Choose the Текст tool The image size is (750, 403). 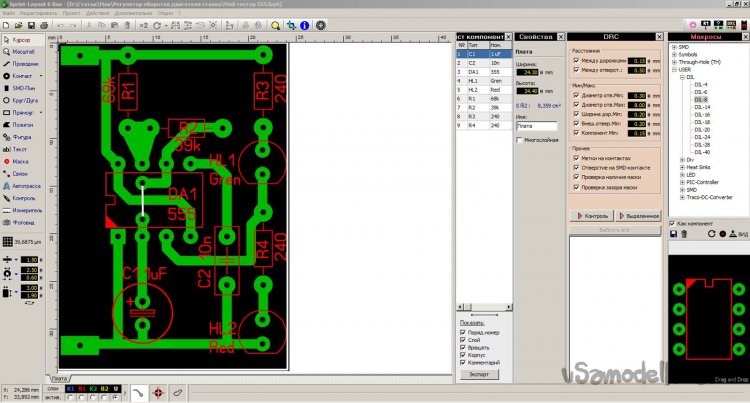pyautogui.click(x=20, y=149)
